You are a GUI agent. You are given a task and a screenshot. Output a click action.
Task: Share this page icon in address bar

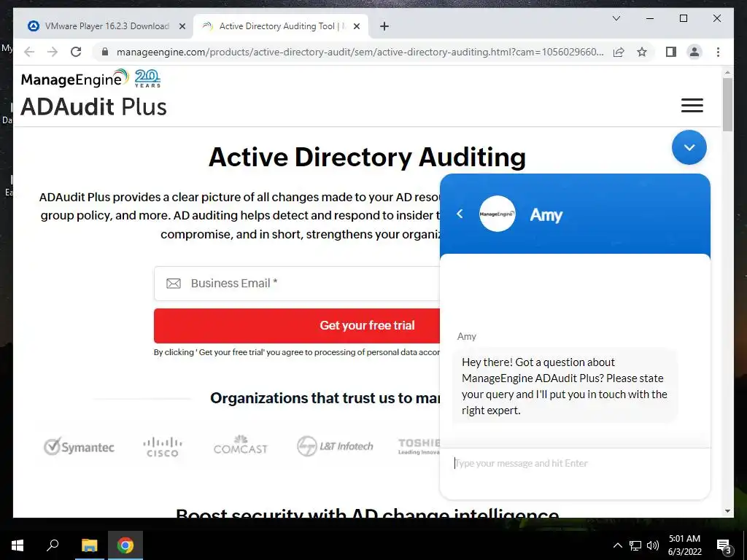pos(619,52)
